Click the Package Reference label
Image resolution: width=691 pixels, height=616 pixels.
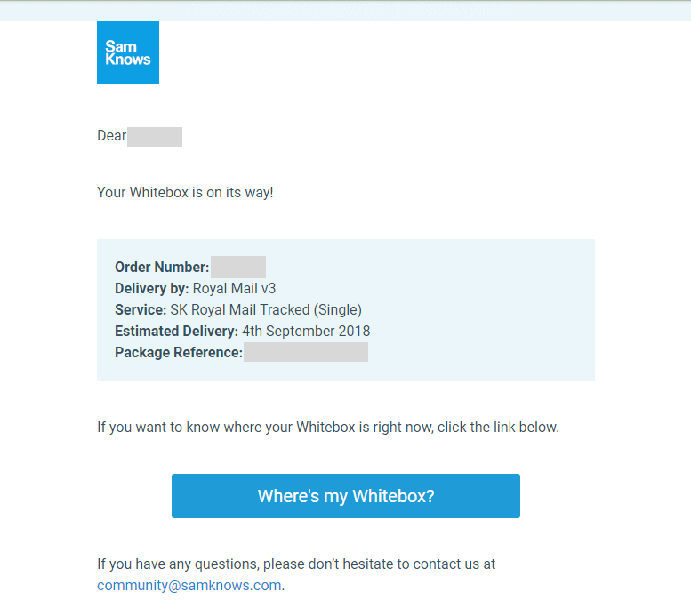tap(178, 352)
